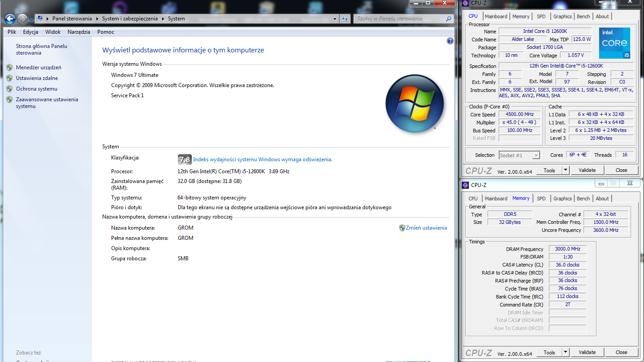Open Ustawienia zdalne link
644x362 pixels.
click(37, 78)
